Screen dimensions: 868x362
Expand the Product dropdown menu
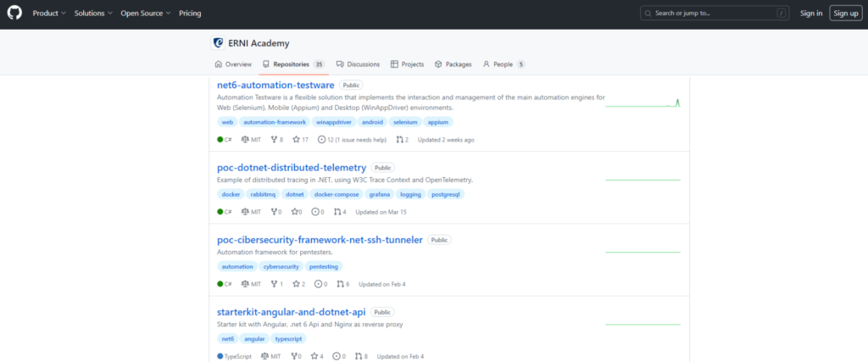coord(49,14)
